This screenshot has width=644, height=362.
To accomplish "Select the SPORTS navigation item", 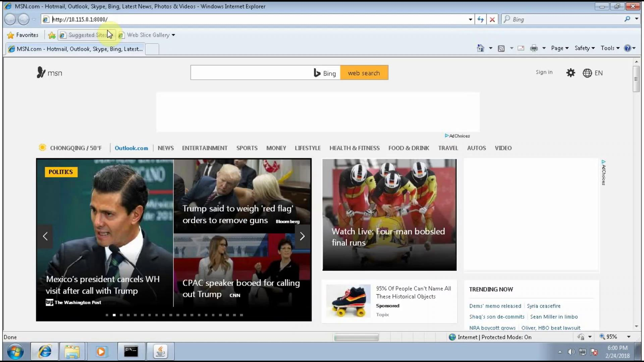I will (247, 148).
